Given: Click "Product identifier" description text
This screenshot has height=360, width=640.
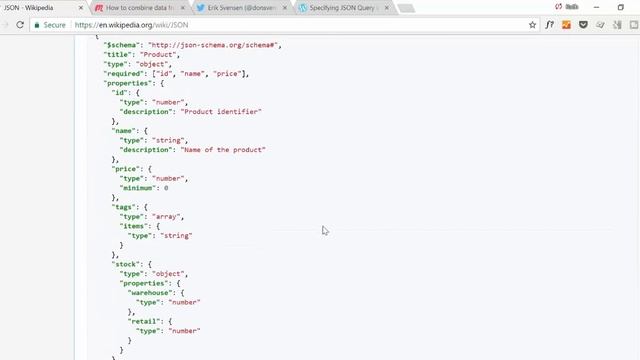Looking at the screenshot, I should [x=221, y=112].
